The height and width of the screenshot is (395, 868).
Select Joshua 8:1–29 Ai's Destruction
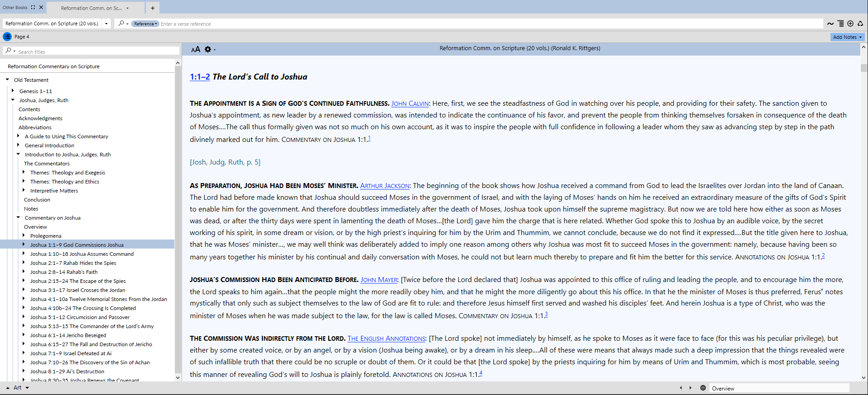(67, 371)
